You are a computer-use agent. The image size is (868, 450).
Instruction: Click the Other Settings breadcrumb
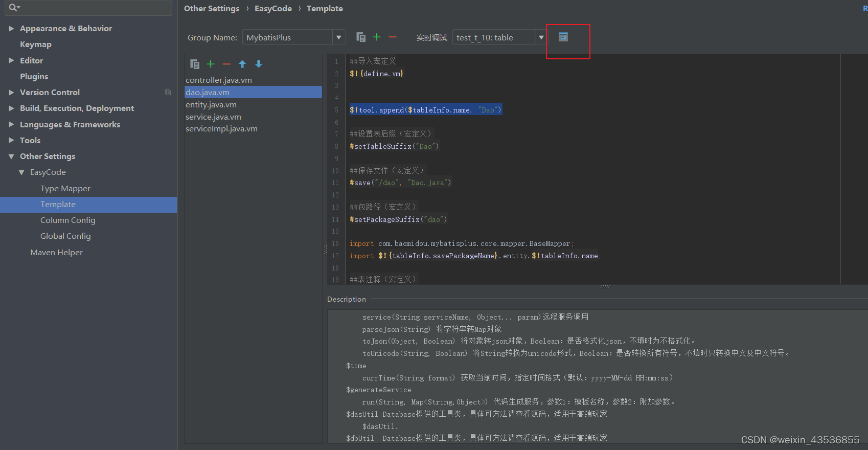[212, 9]
